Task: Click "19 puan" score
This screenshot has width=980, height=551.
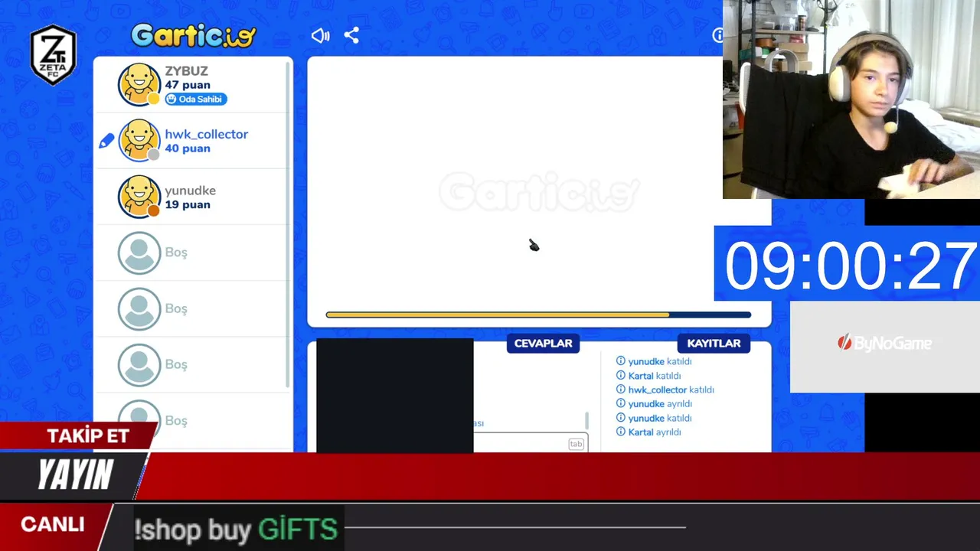Action: 187,204
